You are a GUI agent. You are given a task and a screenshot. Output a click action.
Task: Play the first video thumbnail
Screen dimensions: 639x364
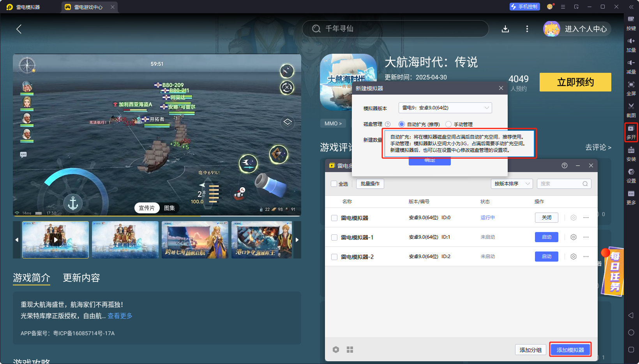pos(55,240)
